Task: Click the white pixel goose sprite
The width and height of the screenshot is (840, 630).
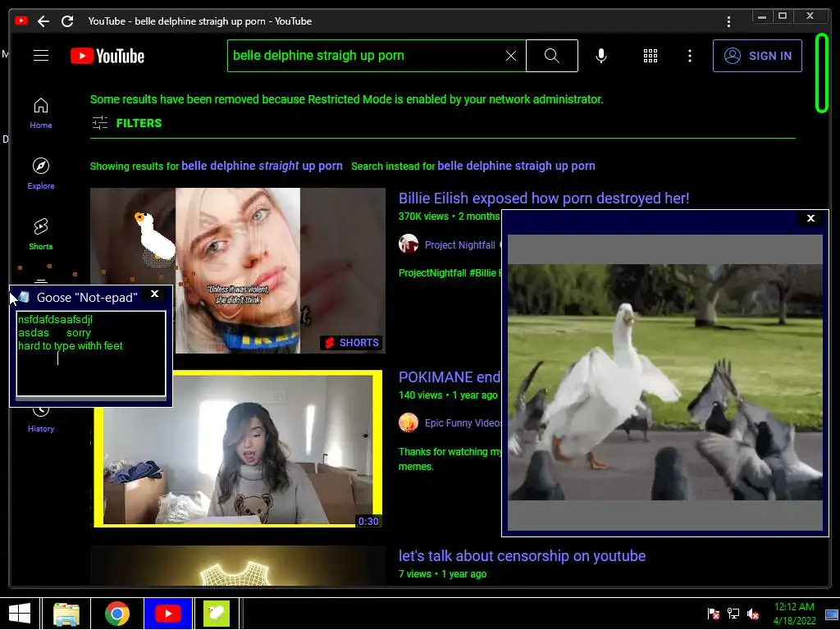Action: (x=155, y=236)
